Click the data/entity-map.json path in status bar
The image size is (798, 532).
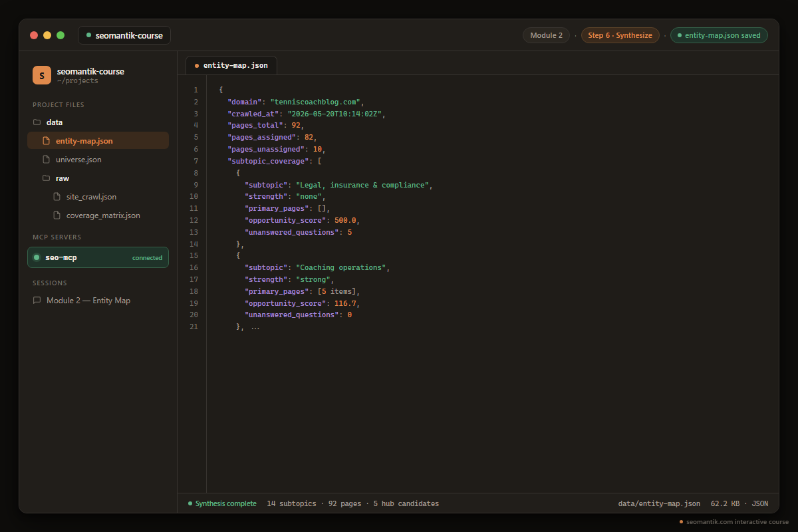pyautogui.click(x=659, y=503)
